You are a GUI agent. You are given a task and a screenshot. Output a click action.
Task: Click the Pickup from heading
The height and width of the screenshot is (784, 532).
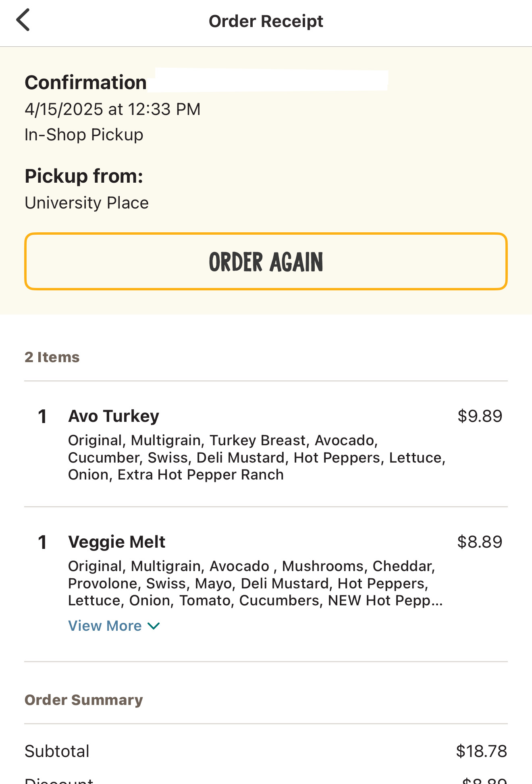pos(84,176)
